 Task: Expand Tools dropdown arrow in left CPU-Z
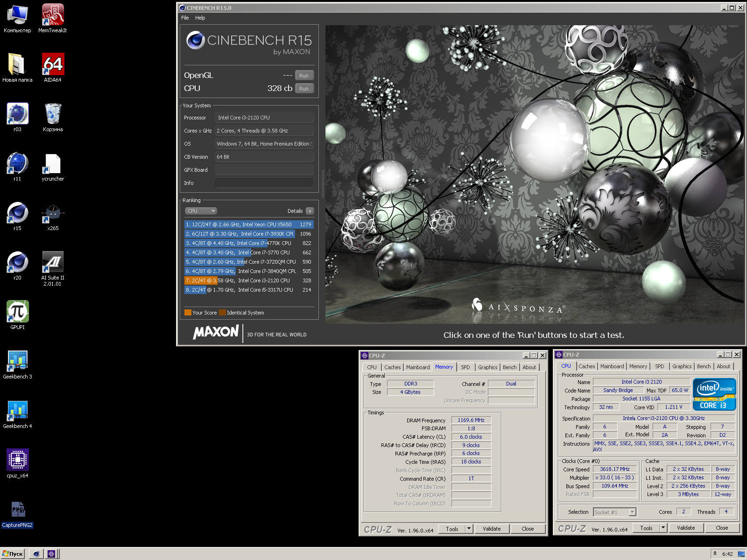point(469,529)
